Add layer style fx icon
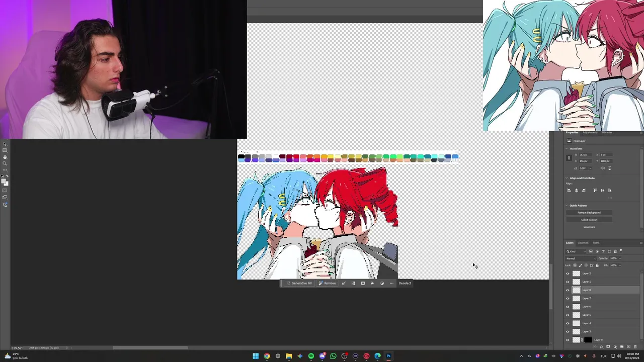Viewport: 644px width, 362px height. coord(602,346)
